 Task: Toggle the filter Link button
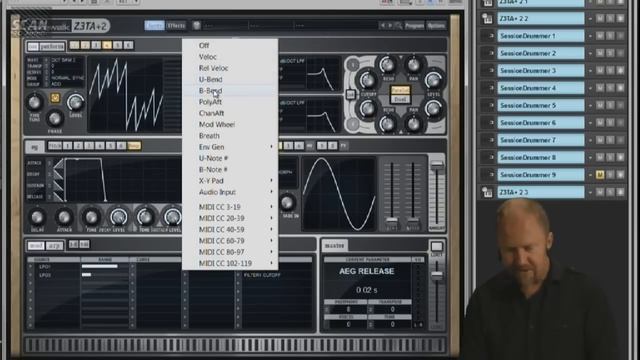pos(350,95)
